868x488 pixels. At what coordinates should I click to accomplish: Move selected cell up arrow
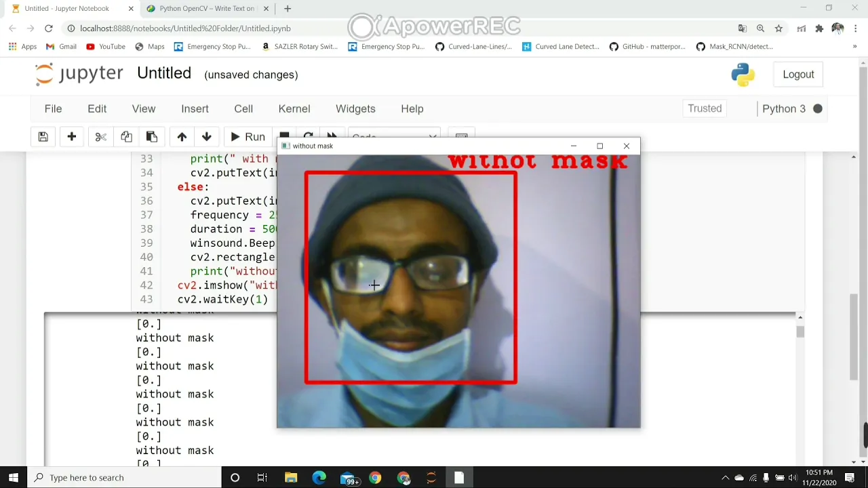pyautogui.click(x=182, y=137)
